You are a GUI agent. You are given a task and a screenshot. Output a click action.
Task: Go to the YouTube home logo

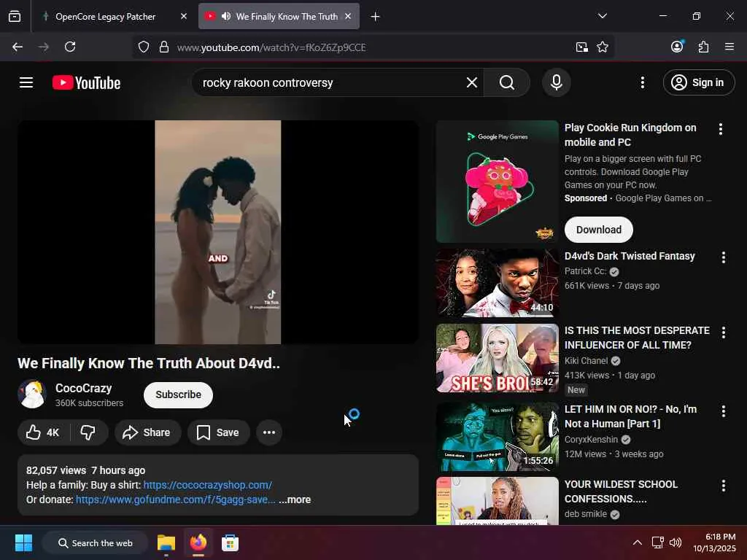tap(86, 83)
